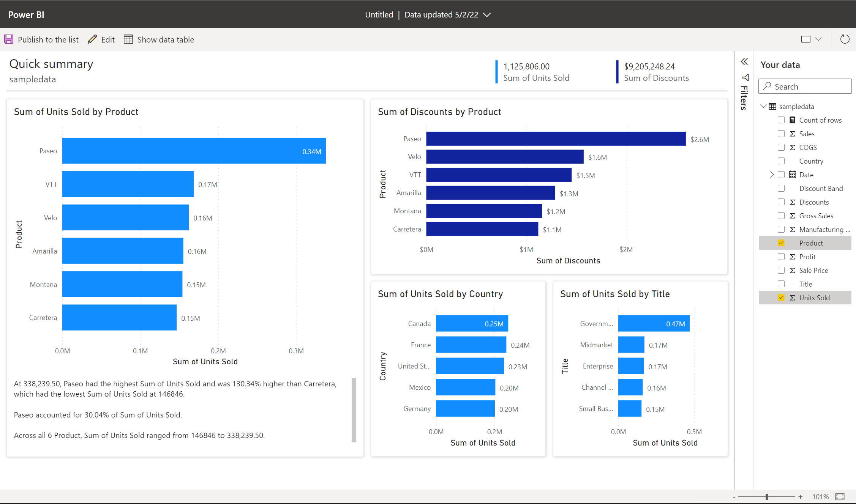856x504 pixels.
Task: Expand the Date tree item in sampledata
Action: click(769, 174)
